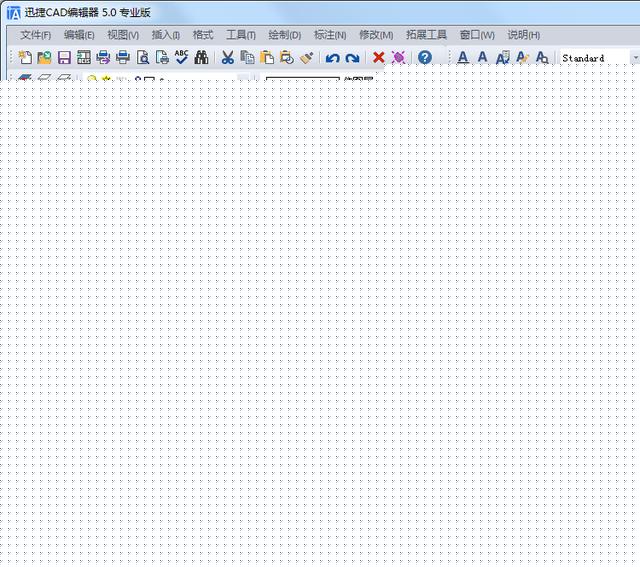The image size is (640, 567).
Task: Delete selection with the red X icon
Action: click(379, 57)
